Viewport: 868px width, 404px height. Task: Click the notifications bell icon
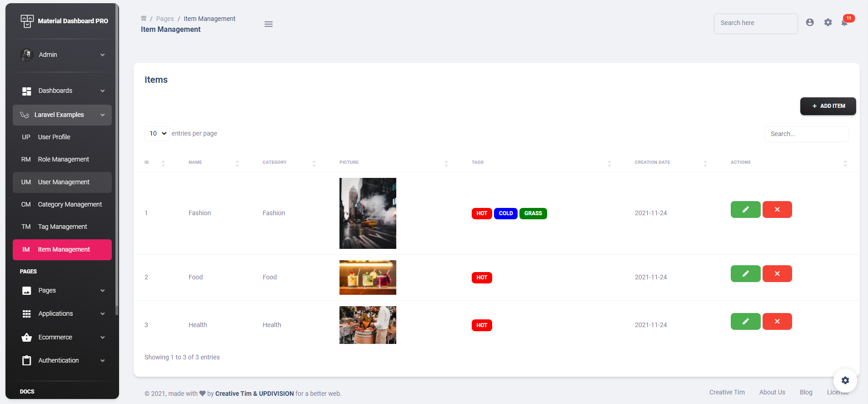click(844, 23)
